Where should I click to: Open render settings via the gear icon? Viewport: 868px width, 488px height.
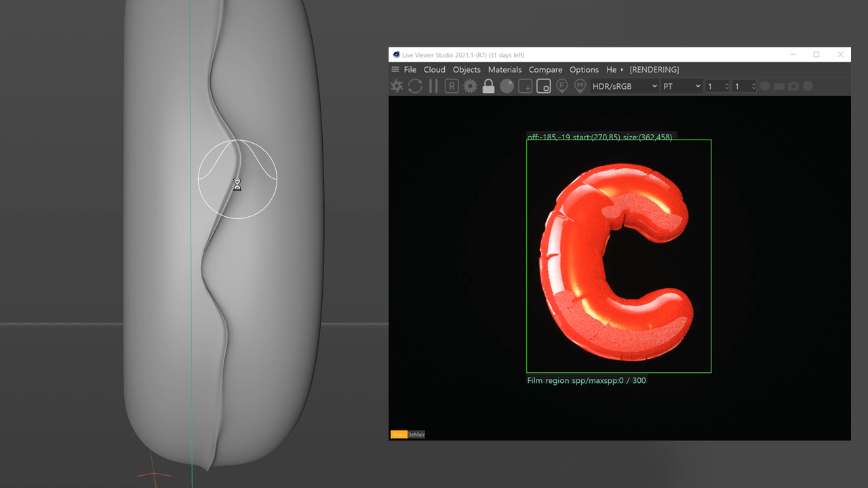(x=470, y=86)
